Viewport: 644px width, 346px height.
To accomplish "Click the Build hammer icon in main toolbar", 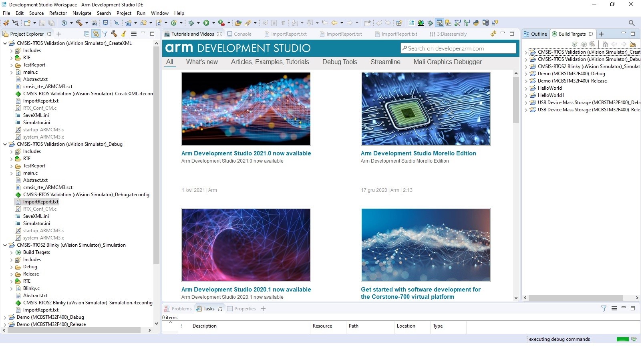I will point(79,23).
